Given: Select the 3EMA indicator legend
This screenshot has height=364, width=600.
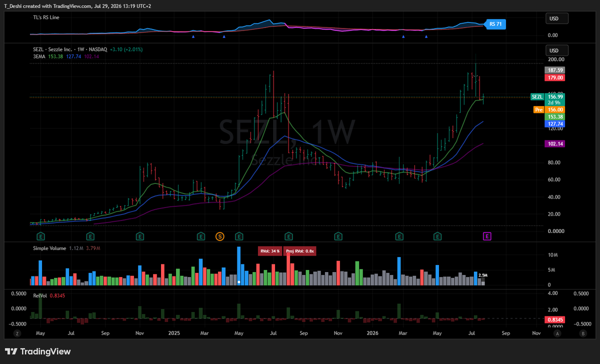Looking at the screenshot, I should 40,56.
